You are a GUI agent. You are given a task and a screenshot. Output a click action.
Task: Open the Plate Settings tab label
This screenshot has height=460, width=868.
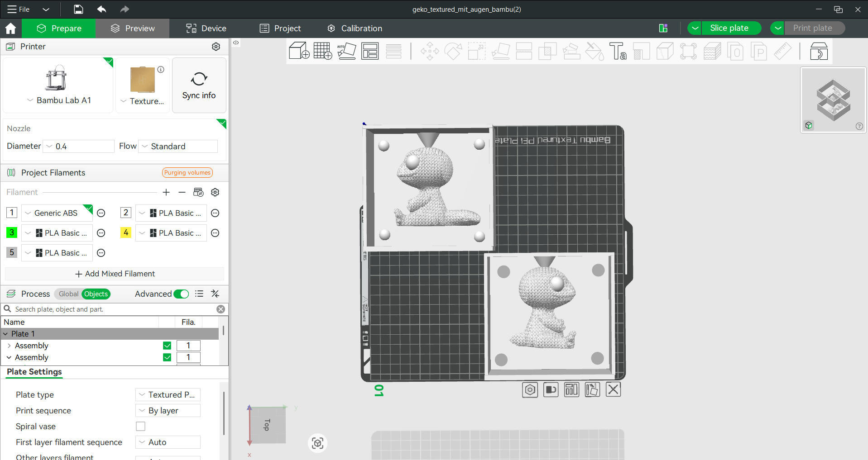[x=34, y=372]
